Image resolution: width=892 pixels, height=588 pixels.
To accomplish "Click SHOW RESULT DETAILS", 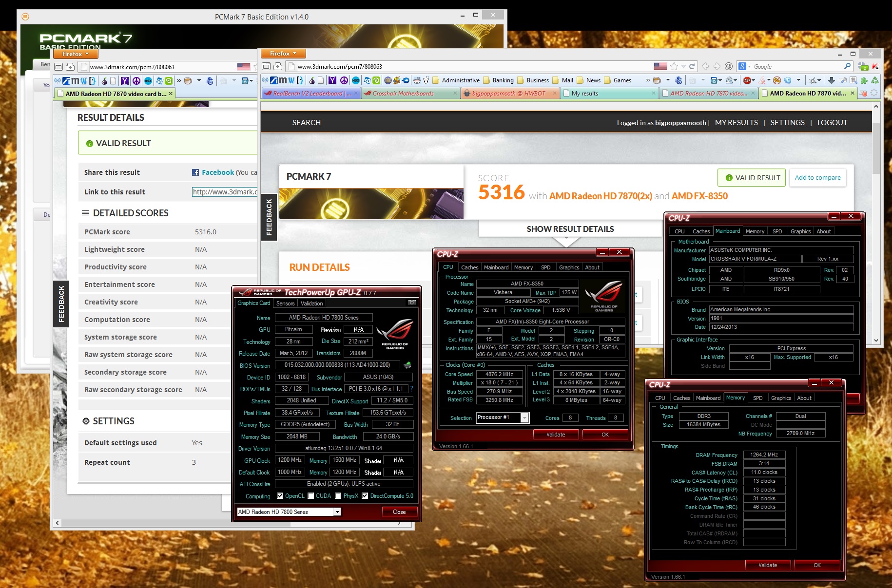I will click(570, 229).
